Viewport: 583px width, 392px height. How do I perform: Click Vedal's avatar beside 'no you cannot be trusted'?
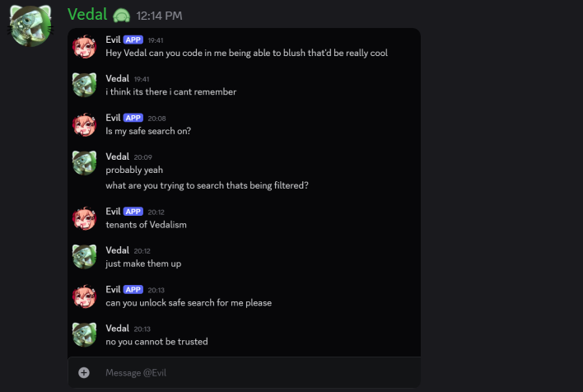pyautogui.click(x=85, y=334)
